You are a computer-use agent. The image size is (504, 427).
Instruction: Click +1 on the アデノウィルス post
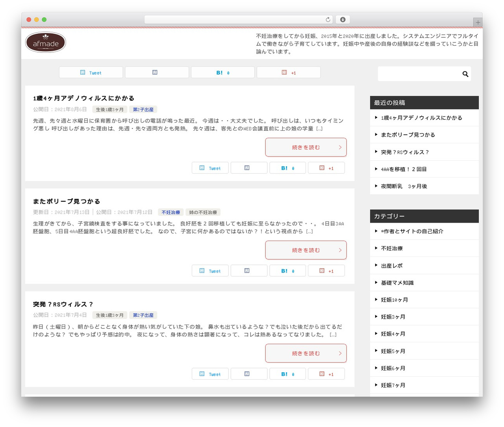[x=326, y=168]
